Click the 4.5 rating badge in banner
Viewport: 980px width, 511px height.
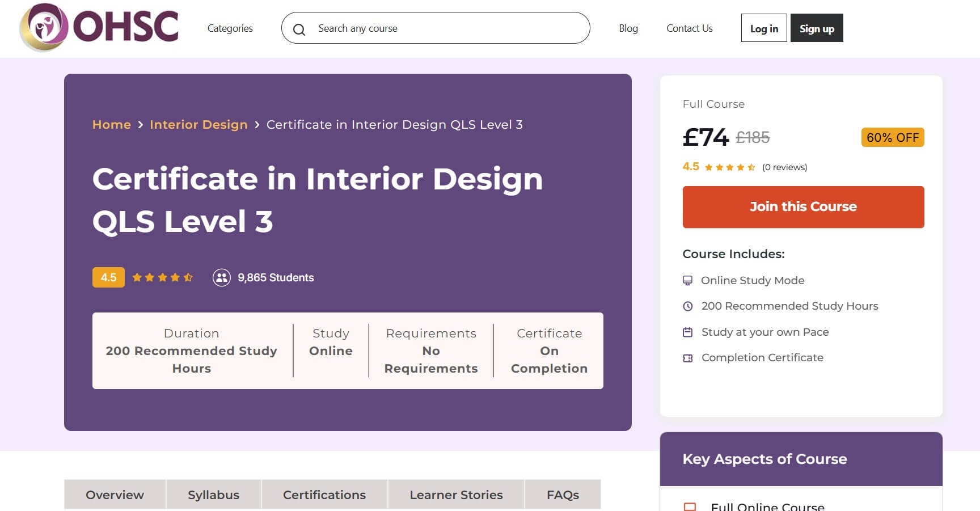108,277
